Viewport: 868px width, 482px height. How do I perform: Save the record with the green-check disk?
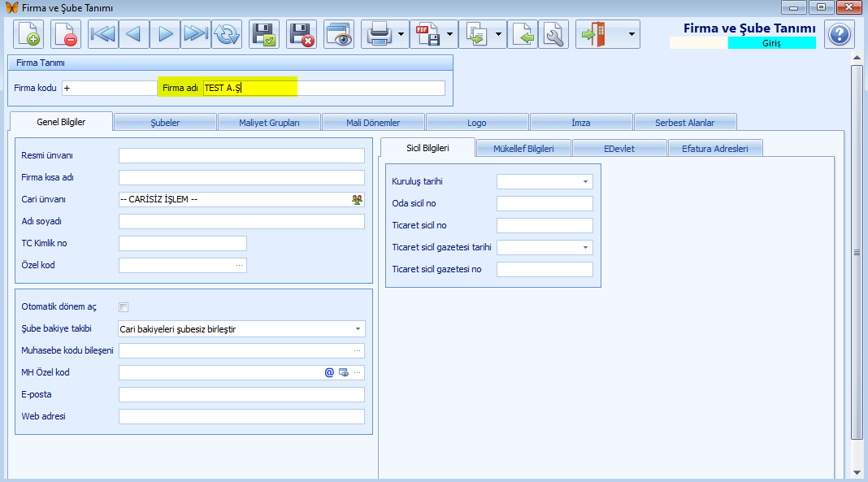(264, 34)
